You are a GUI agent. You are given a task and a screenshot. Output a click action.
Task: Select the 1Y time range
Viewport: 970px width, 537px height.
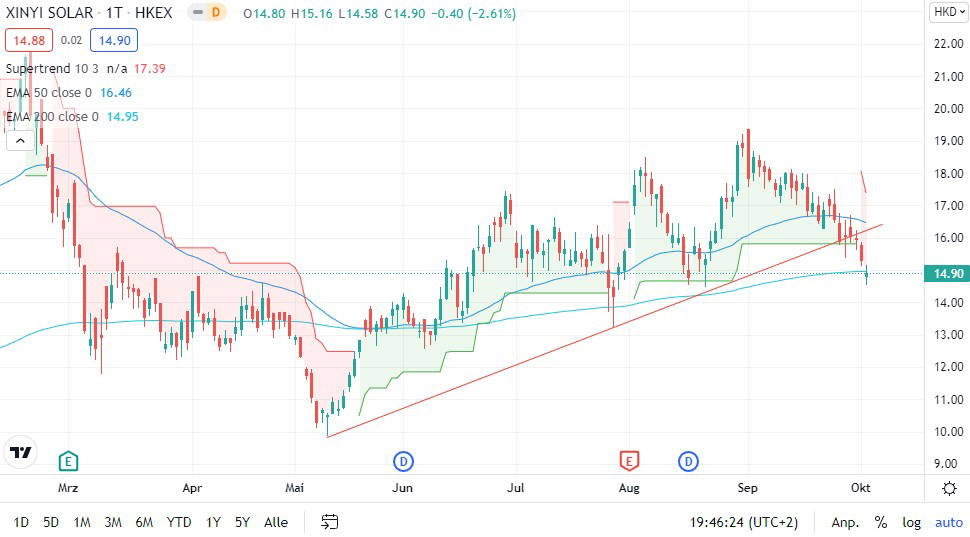213,522
